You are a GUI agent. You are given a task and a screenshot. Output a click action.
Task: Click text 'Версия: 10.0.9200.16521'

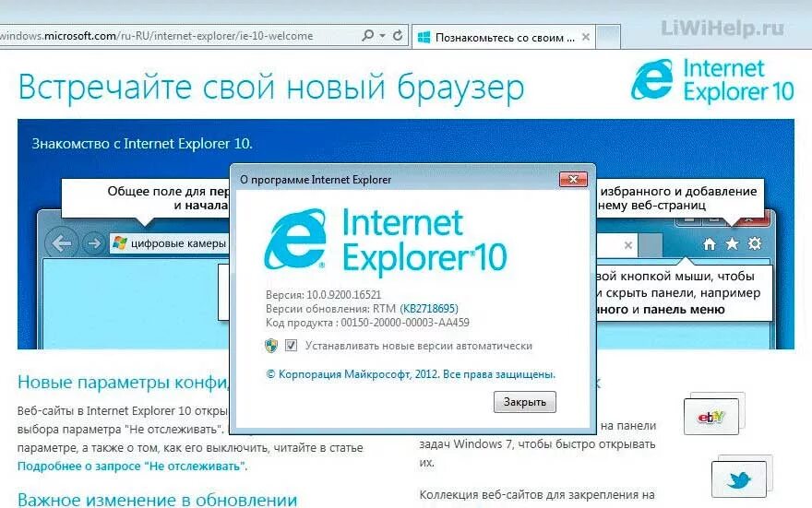click(323, 295)
